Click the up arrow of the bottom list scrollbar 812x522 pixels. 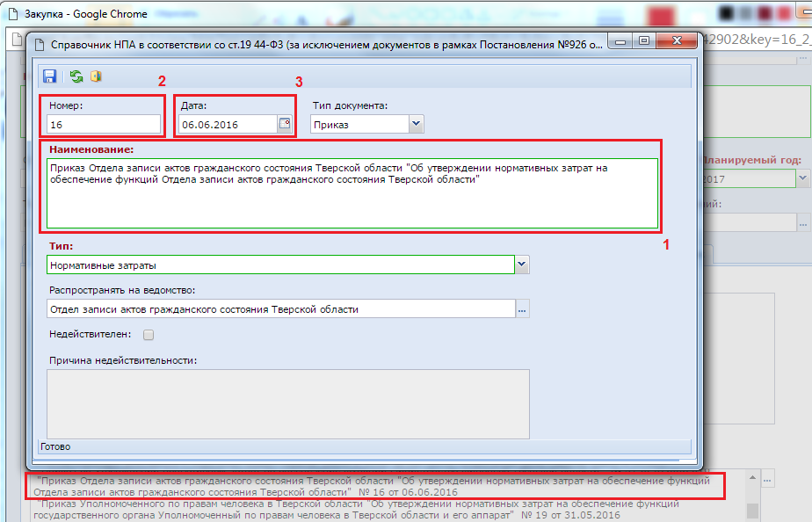point(751,477)
